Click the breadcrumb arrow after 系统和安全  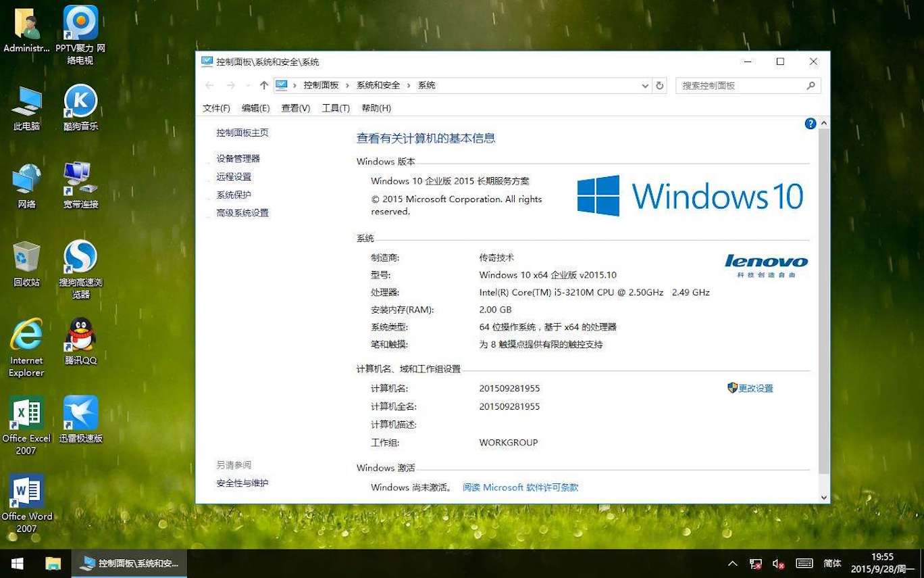point(408,85)
